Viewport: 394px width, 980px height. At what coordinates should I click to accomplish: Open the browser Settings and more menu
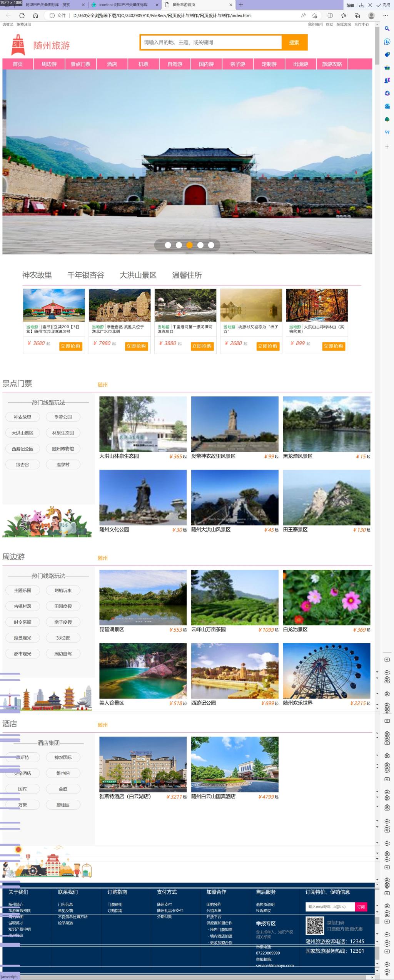[x=386, y=15]
